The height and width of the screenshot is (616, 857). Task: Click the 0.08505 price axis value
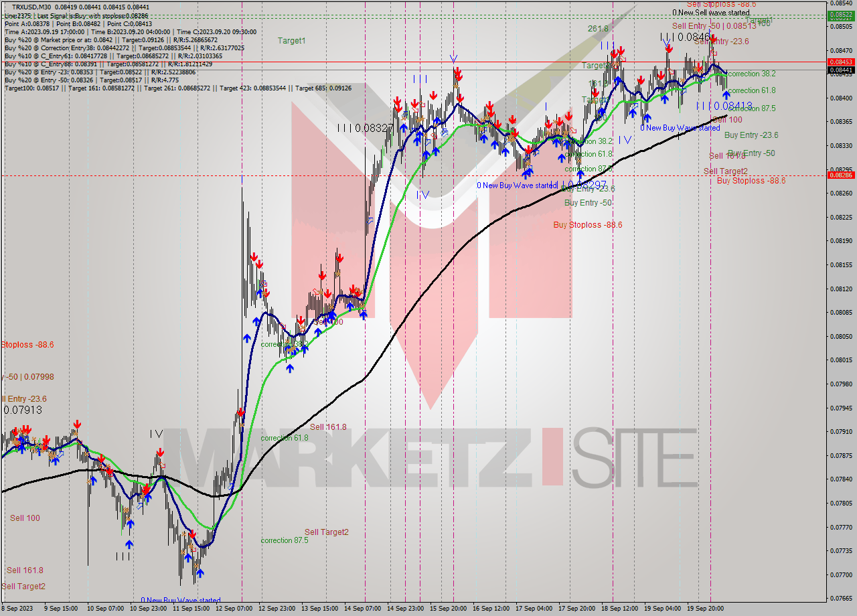[x=841, y=27]
